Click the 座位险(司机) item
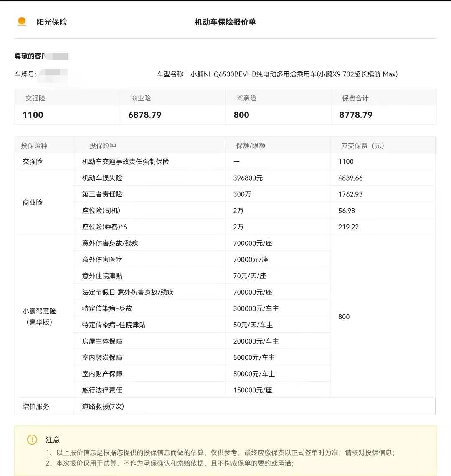 [101, 211]
